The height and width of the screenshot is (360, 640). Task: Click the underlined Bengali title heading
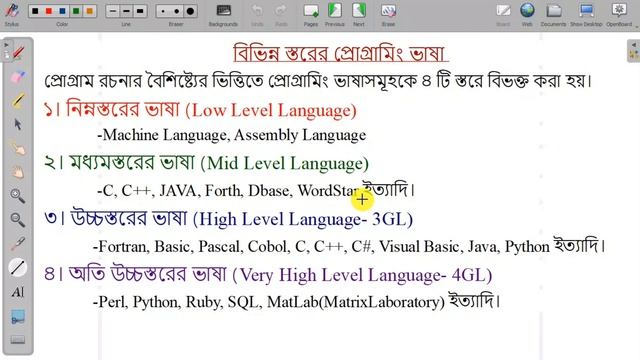pyautogui.click(x=341, y=53)
